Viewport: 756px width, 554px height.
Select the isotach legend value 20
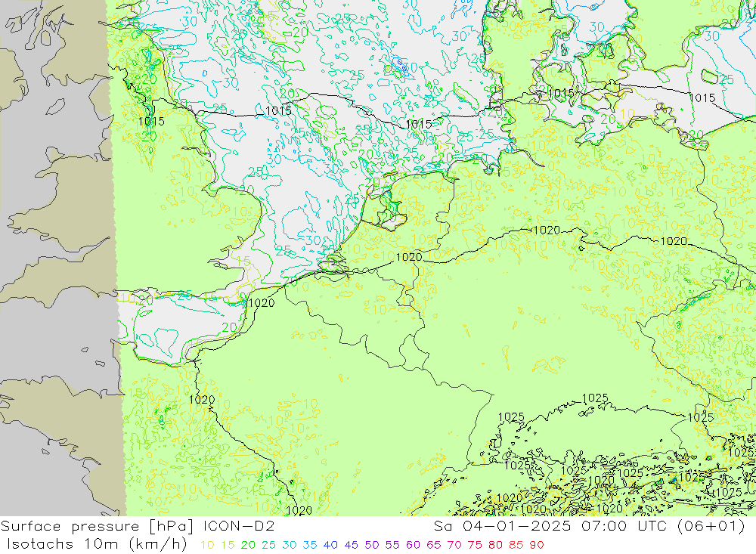click(248, 546)
